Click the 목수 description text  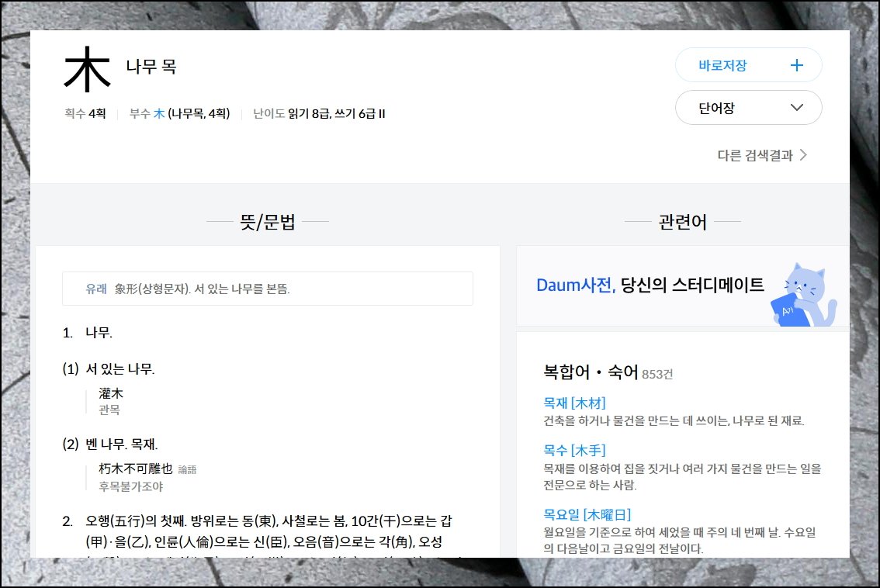tap(682, 476)
